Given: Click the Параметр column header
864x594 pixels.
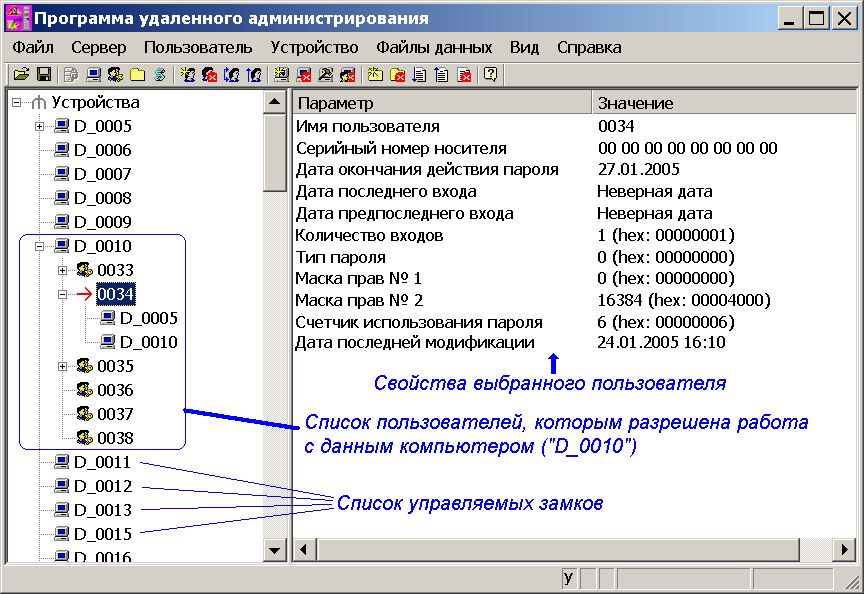Looking at the screenshot, I should [x=442, y=102].
